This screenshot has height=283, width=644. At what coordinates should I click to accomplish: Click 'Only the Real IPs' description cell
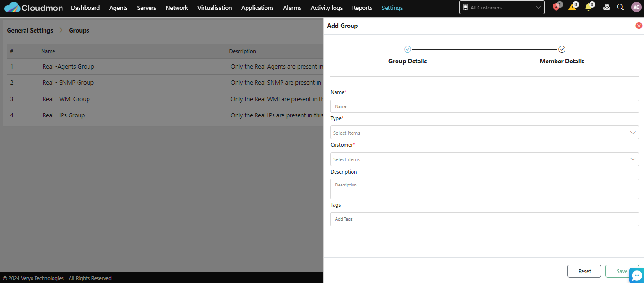click(x=277, y=115)
